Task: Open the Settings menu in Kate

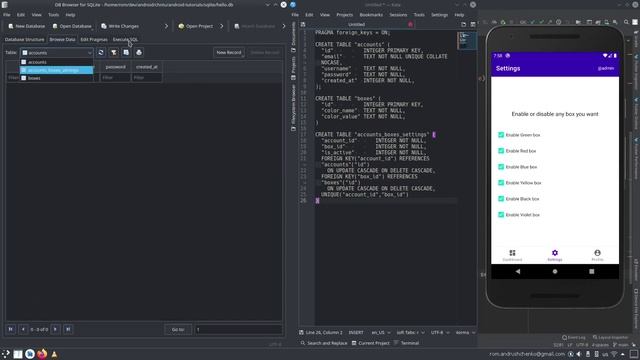Action: tap(440, 15)
